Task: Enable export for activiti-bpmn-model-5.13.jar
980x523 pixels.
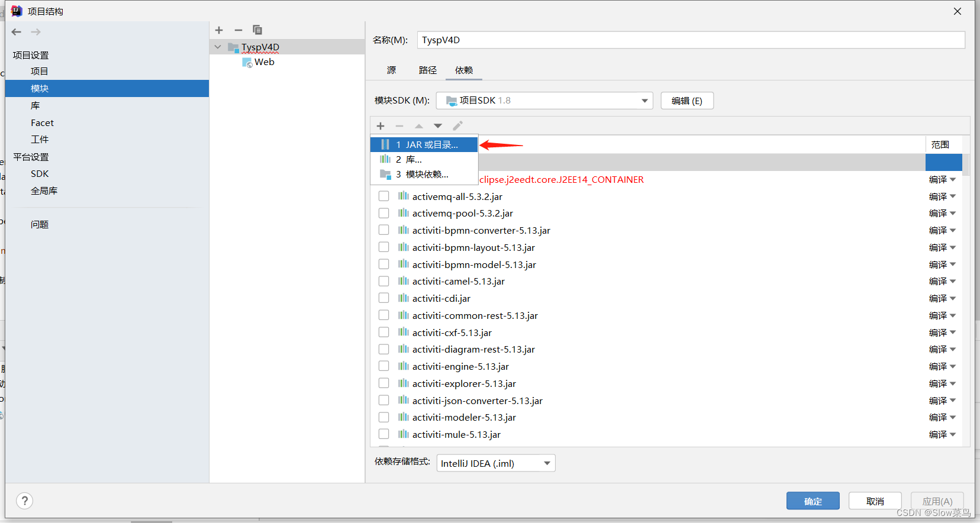Action: tap(384, 264)
